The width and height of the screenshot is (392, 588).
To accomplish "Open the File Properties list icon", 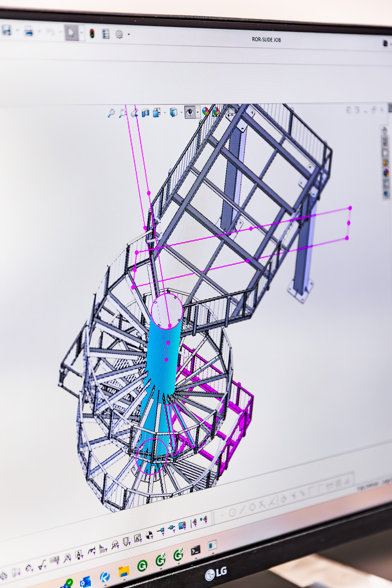I will click(x=106, y=34).
